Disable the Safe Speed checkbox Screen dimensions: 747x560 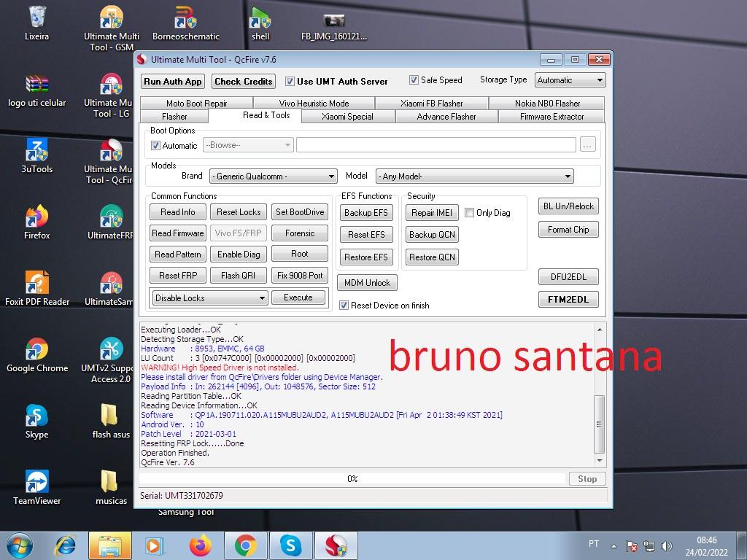click(x=414, y=80)
